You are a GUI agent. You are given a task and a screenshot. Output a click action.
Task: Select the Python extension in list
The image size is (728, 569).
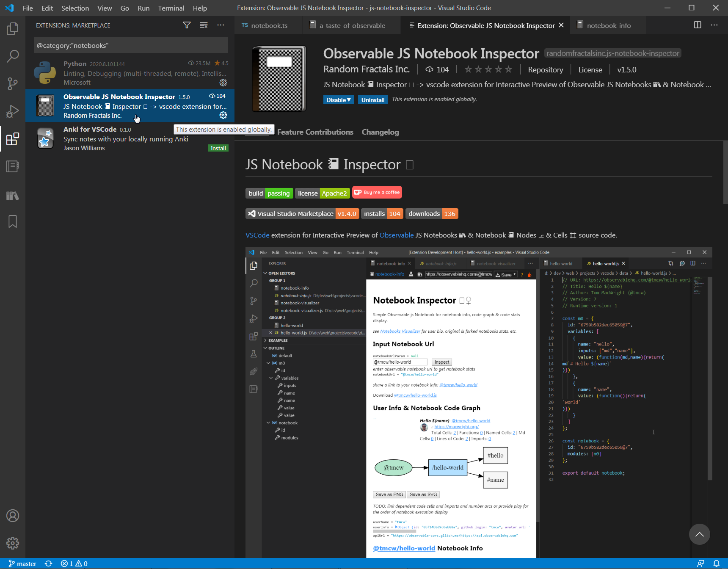(x=130, y=73)
